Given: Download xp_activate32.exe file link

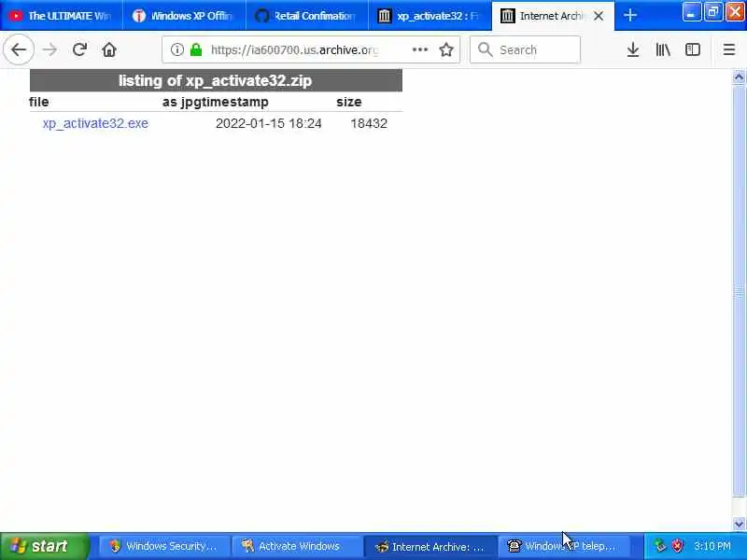Looking at the screenshot, I should (95, 123).
